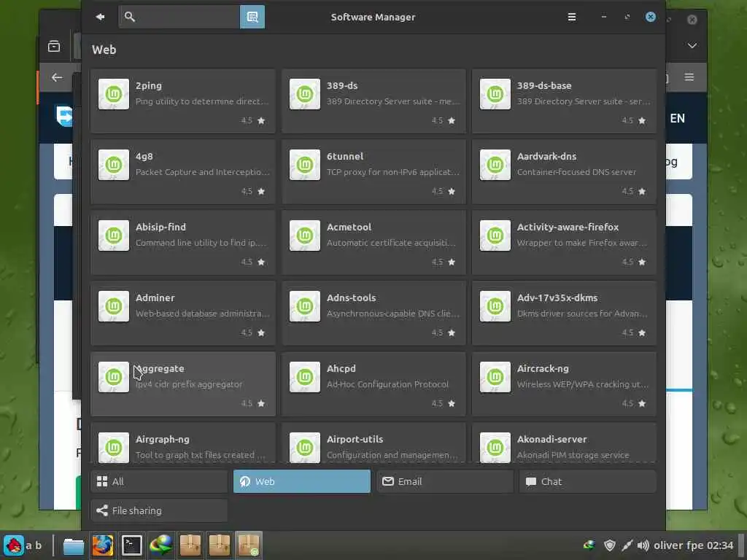The image size is (747, 560).
Task: Click the Adns-tools rating star
Action: click(x=452, y=332)
